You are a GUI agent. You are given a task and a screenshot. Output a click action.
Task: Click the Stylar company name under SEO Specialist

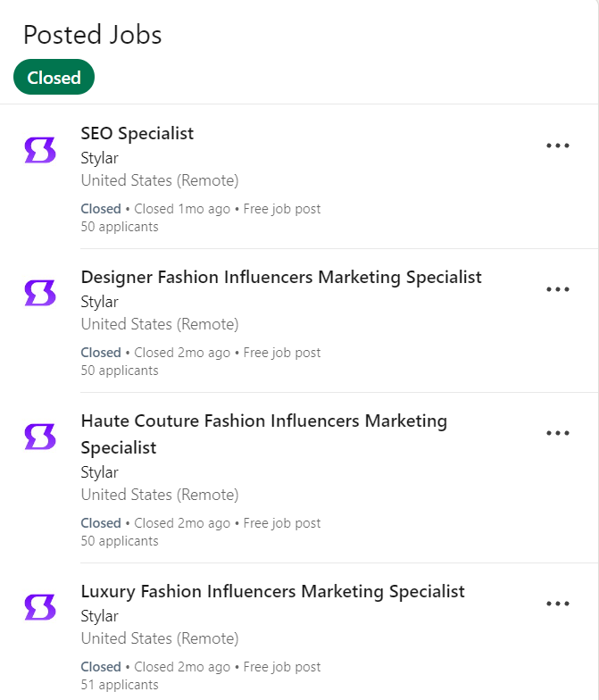tap(99, 158)
